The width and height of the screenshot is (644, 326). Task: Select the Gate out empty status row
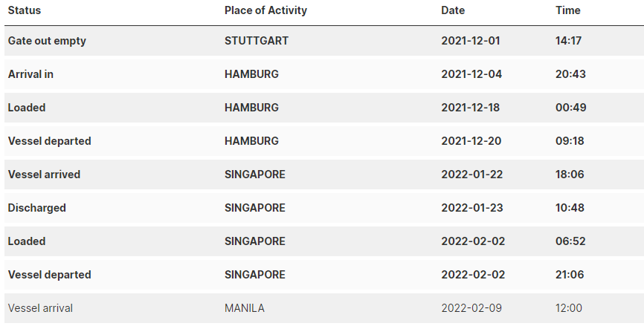pos(324,41)
